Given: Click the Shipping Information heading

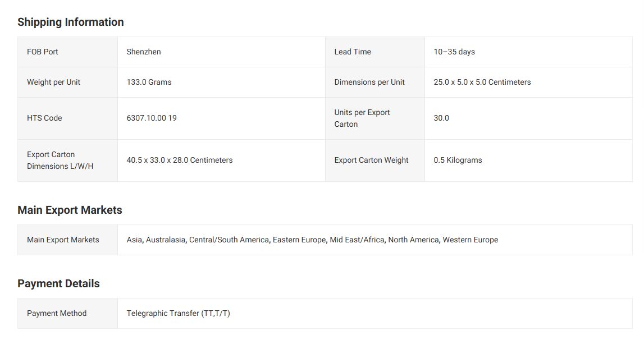Looking at the screenshot, I should [71, 22].
